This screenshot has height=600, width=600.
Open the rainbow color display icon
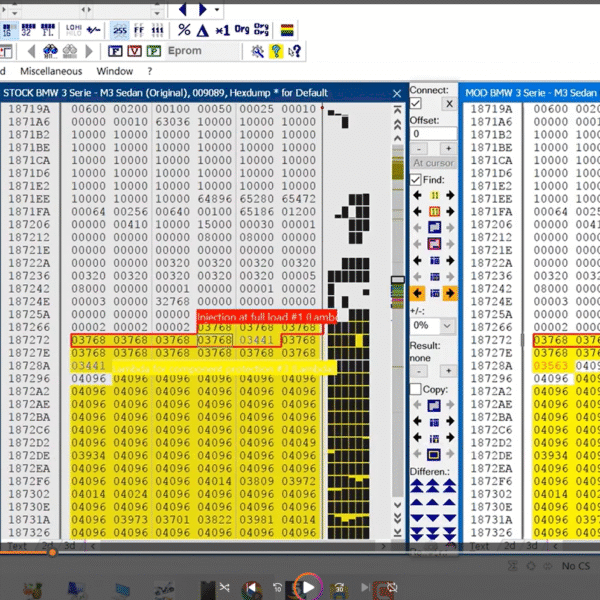287,30
